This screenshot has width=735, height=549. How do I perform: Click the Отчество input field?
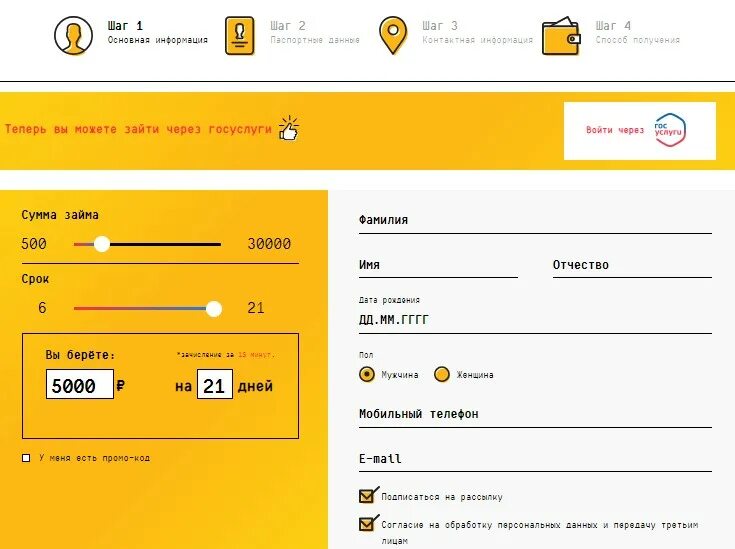[x=632, y=266]
